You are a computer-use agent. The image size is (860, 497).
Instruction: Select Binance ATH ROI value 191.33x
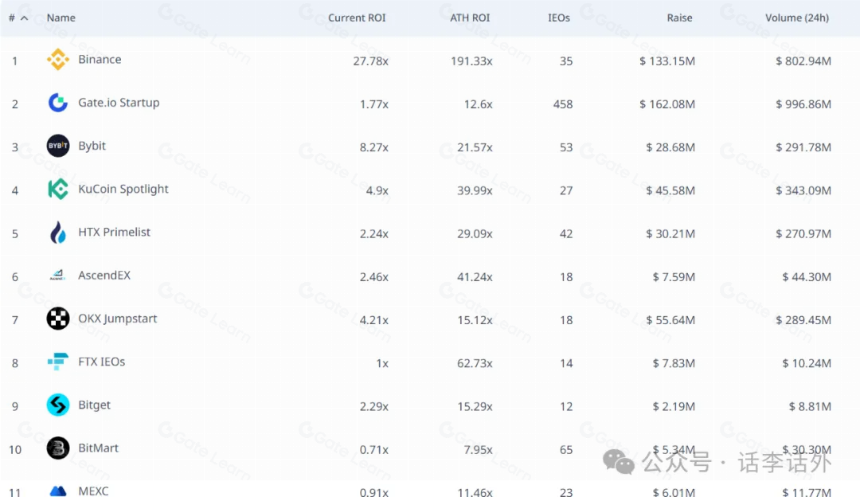(x=472, y=61)
